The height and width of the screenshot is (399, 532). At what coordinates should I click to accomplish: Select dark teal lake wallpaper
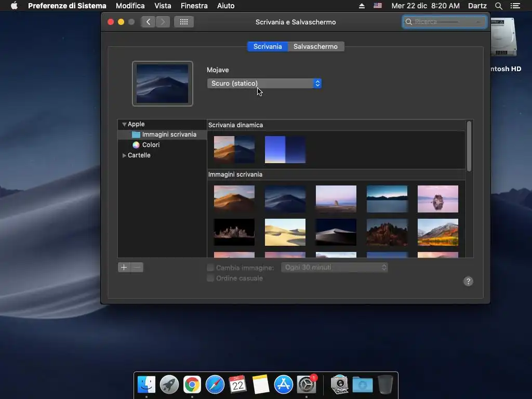pos(387,199)
